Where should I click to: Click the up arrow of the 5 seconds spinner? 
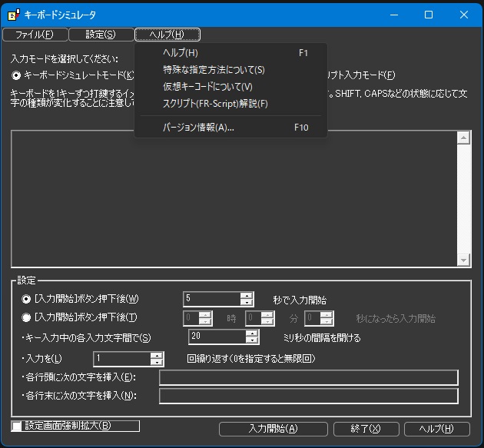[x=247, y=295]
